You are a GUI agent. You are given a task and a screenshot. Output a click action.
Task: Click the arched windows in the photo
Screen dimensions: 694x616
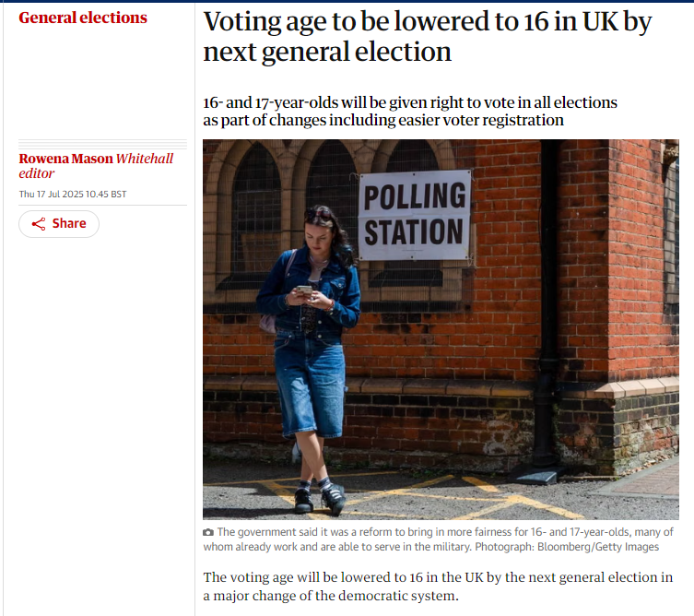click(327, 208)
